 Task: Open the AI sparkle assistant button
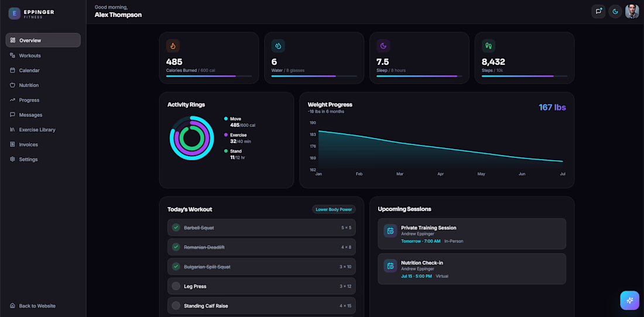click(x=629, y=300)
